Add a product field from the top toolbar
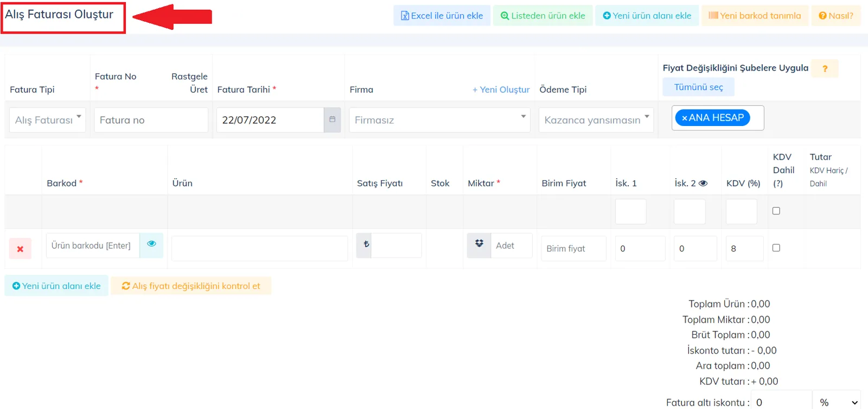This screenshot has width=868, height=409. (x=647, y=16)
